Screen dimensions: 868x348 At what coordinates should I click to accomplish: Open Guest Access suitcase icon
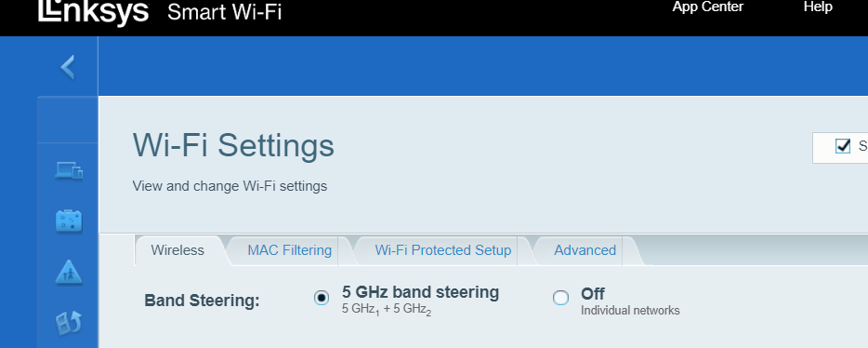point(69,221)
